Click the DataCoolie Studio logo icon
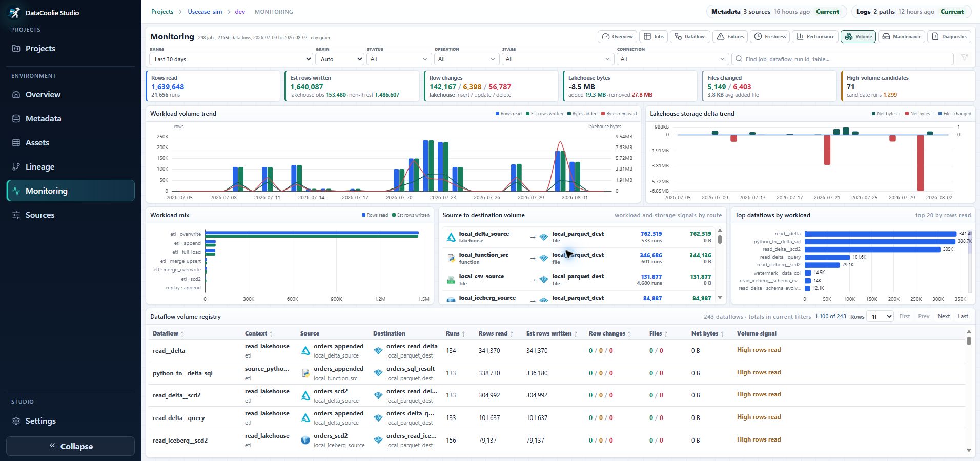 [x=15, y=13]
